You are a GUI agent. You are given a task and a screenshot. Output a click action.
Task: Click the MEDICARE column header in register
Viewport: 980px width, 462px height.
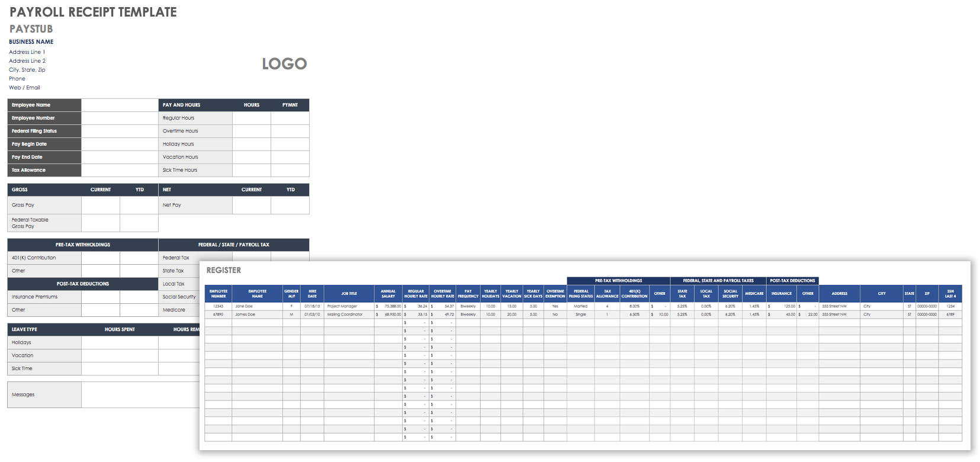tap(754, 294)
